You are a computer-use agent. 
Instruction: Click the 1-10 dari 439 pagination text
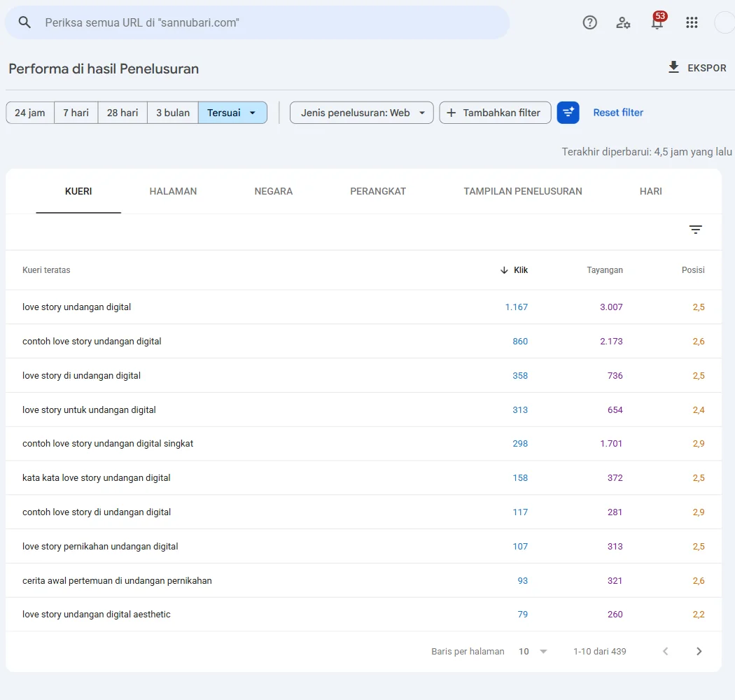pos(599,651)
